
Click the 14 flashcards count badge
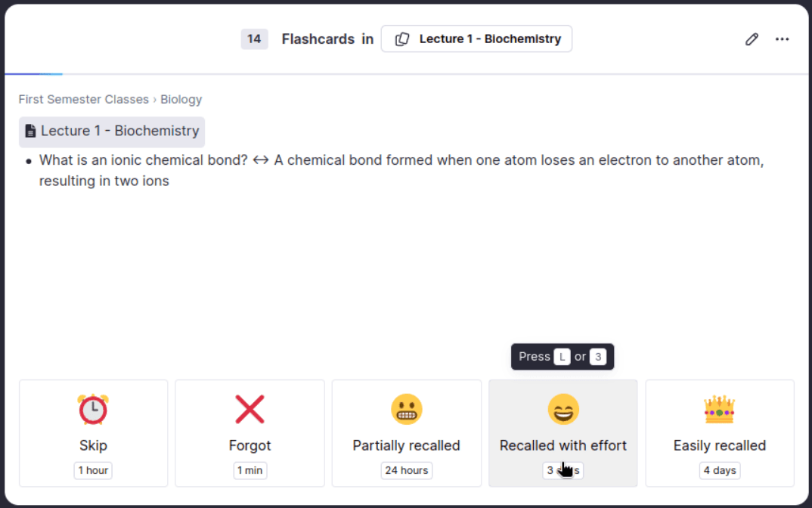[254, 39]
